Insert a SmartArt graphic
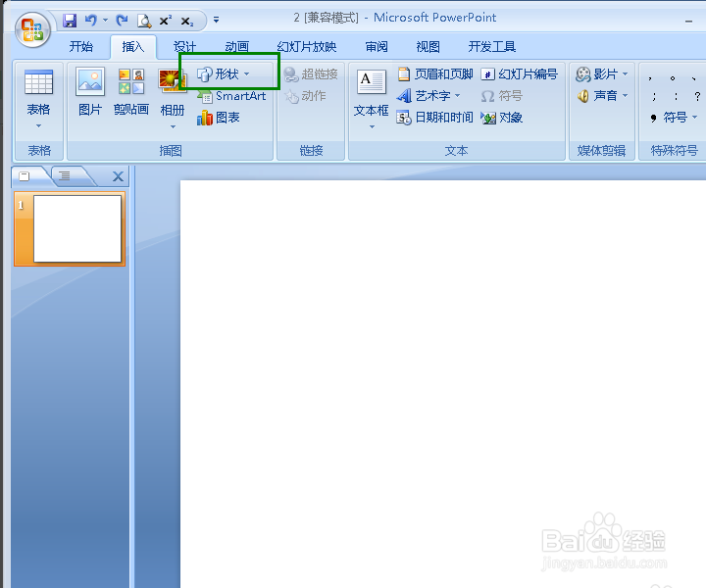 231,96
